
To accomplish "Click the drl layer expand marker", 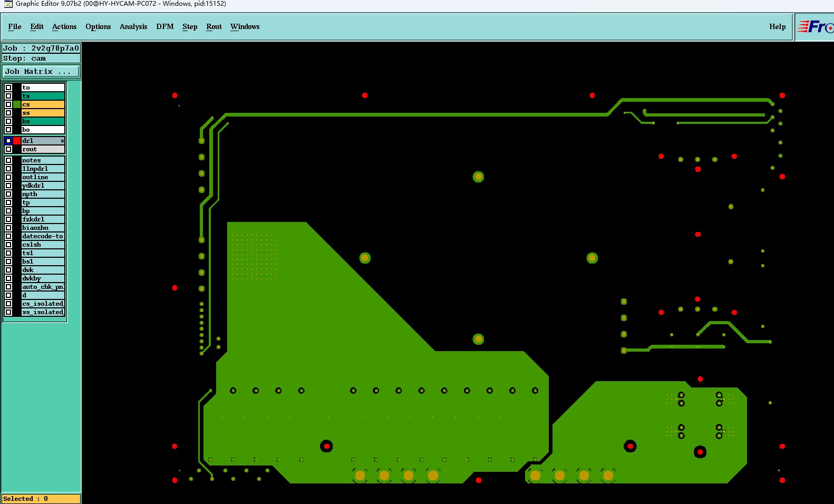I will 62,141.
